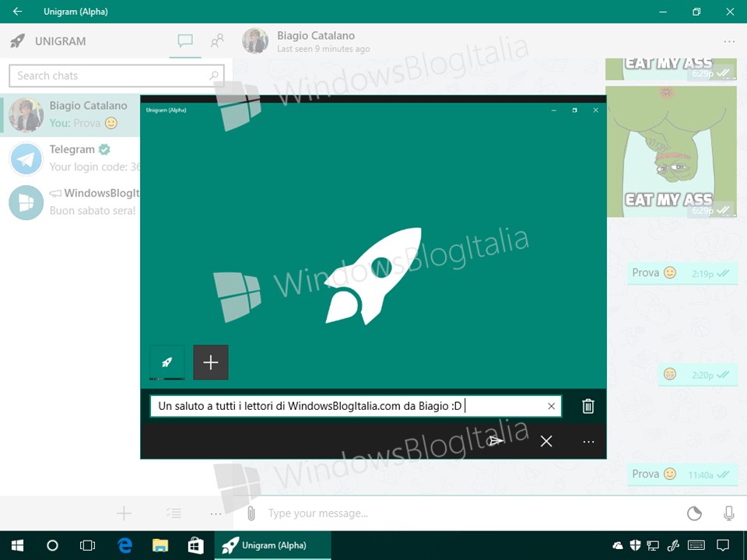Image resolution: width=747 pixels, height=560 pixels.
Task: Open the Windows Store from the taskbar
Action: pyautogui.click(x=195, y=546)
